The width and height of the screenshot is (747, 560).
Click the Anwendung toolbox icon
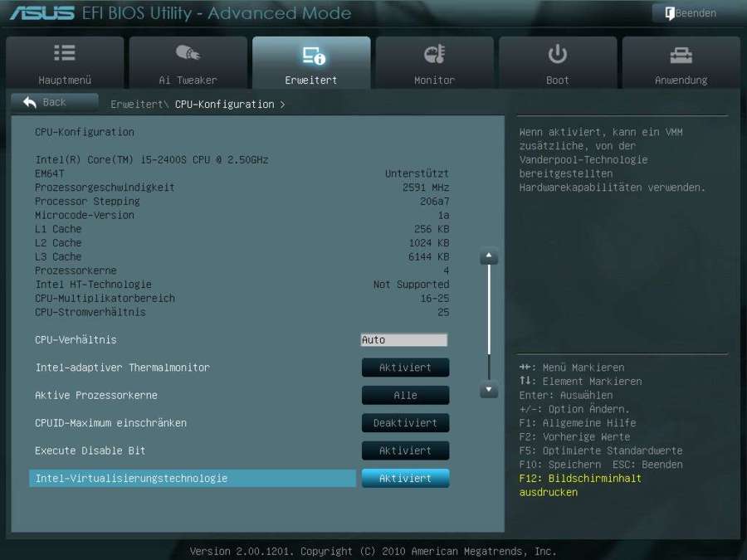click(681, 56)
